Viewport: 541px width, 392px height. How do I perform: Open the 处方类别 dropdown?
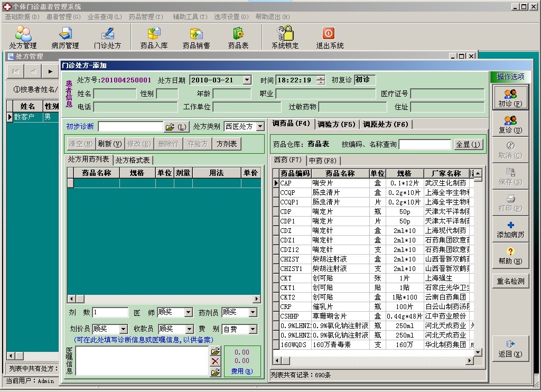[260, 127]
